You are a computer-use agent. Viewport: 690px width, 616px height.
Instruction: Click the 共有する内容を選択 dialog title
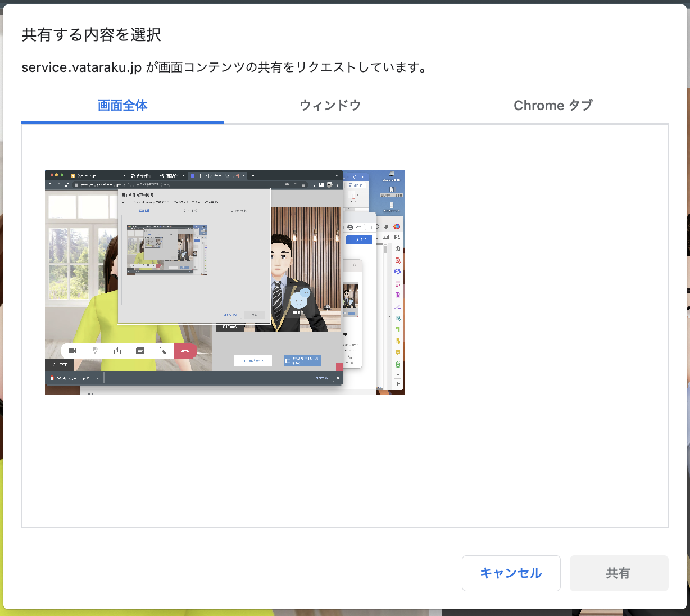(x=91, y=35)
